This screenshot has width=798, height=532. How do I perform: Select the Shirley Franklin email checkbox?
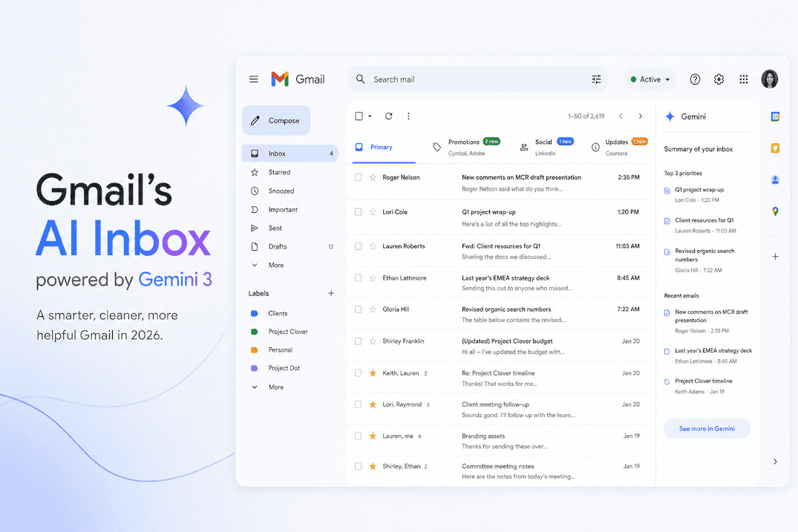pyautogui.click(x=359, y=341)
